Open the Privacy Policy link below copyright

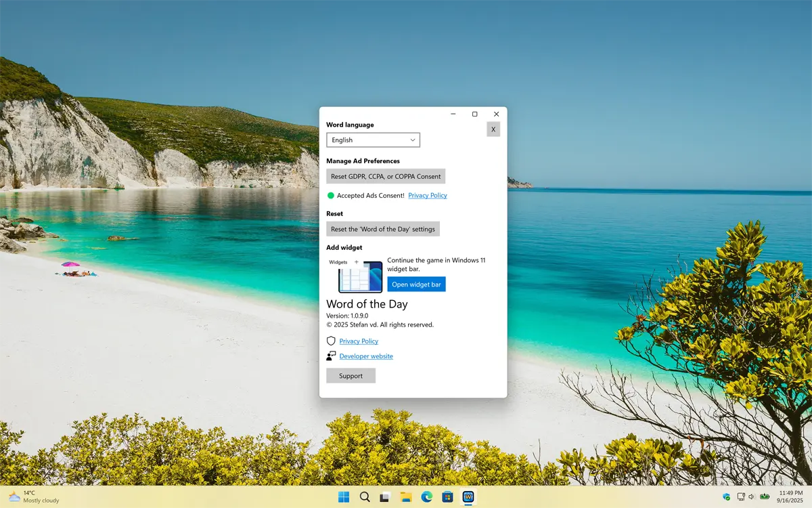[359, 341]
